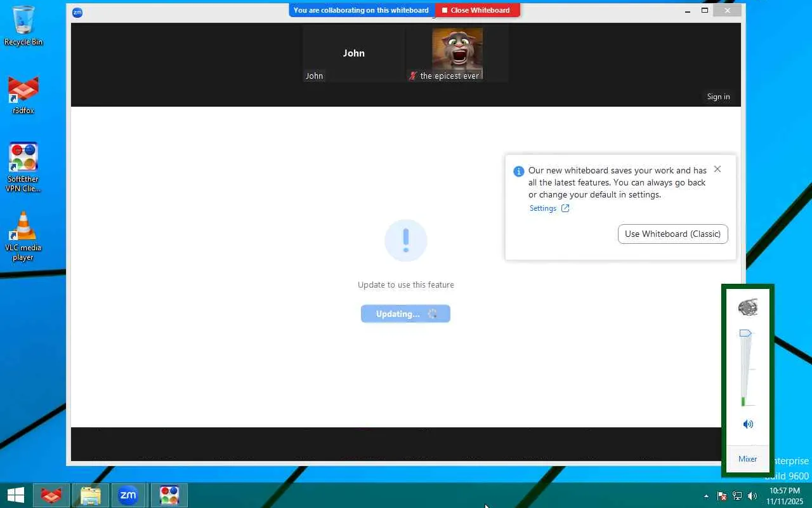Viewport: 812px width, 508px height.
Task: Open the r3dfox desktop shortcut
Action: click(23, 95)
